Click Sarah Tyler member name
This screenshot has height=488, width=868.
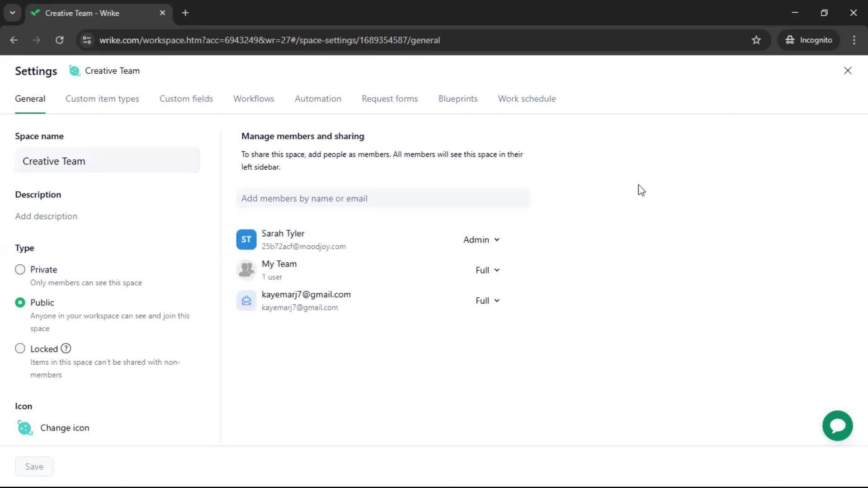point(283,233)
